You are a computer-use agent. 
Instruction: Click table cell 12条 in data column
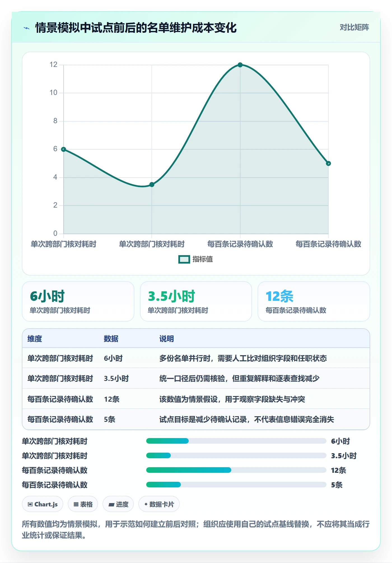point(112,399)
